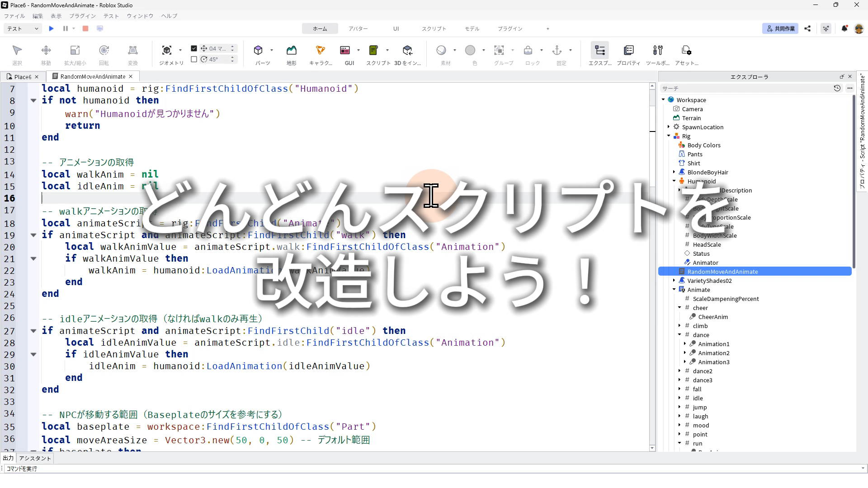
Task: Click the Collaborate (共同作業) button
Action: point(780,28)
